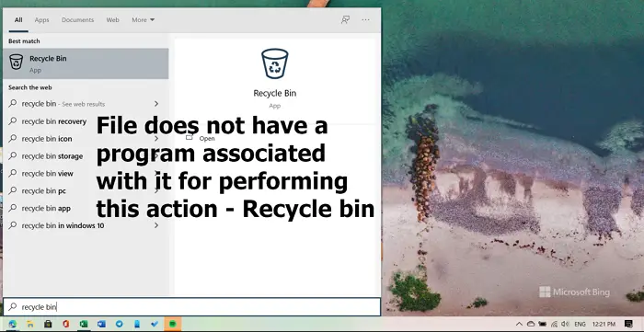644x332 pixels.
Task: Click the large Recycle Bin preview icon
Action: point(275,63)
